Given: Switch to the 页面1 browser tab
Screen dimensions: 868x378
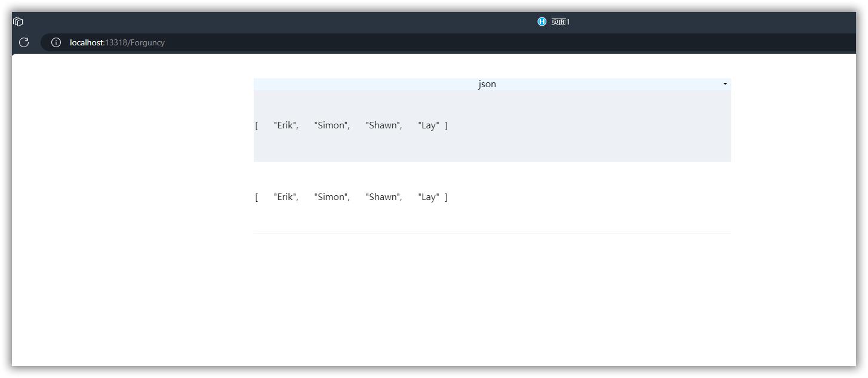Looking at the screenshot, I should 560,21.
